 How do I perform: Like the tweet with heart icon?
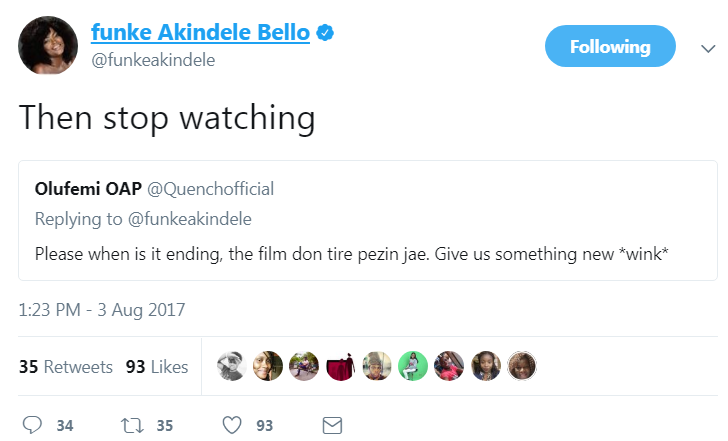pos(232,425)
